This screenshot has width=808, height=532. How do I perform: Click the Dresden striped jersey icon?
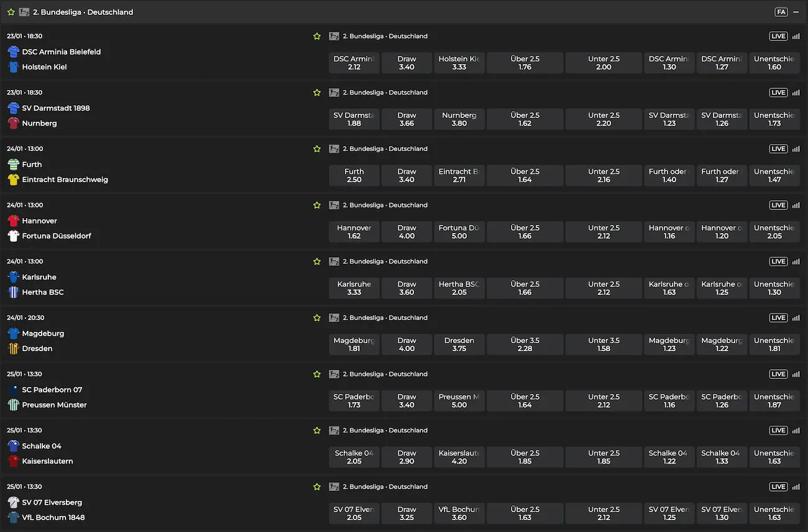(13, 349)
